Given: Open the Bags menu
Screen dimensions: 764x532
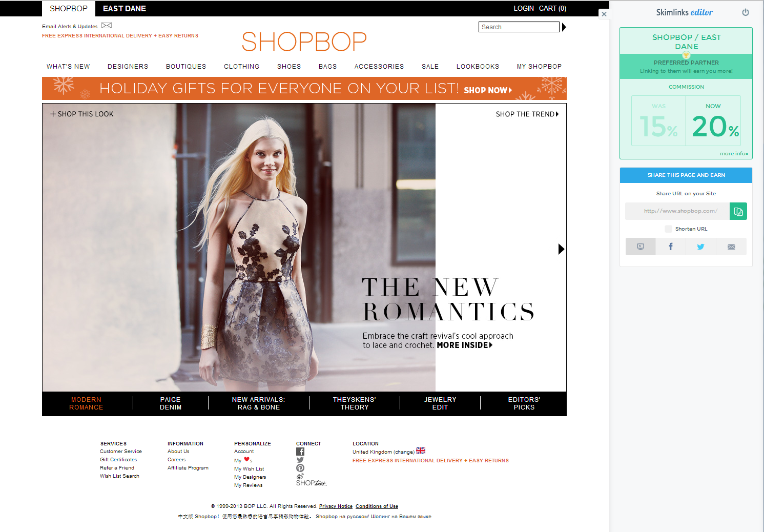Looking at the screenshot, I should pyautogui.click(x=327, y=67).
